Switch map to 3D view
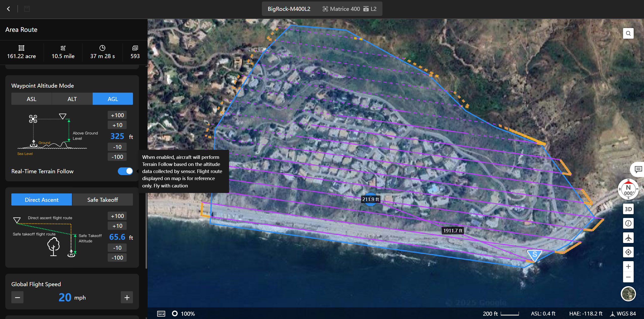 [x=628, y=209]
